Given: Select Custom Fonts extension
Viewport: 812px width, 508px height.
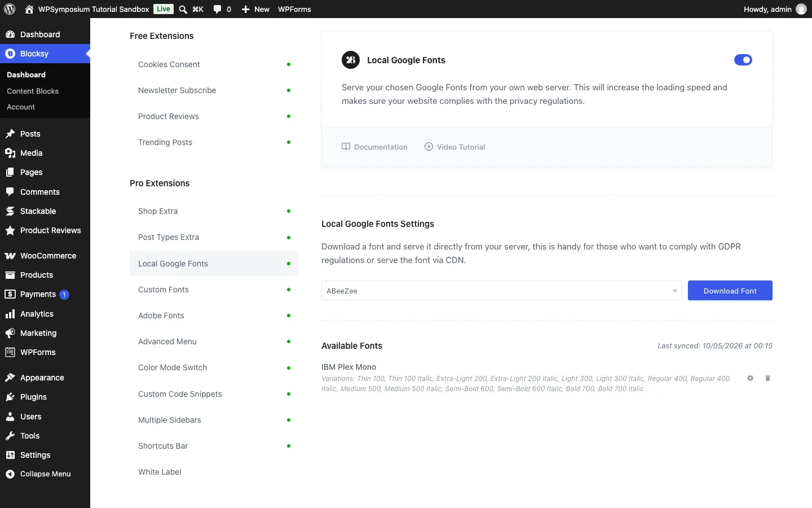Looking at the screenshot, I should coord(214,290).
